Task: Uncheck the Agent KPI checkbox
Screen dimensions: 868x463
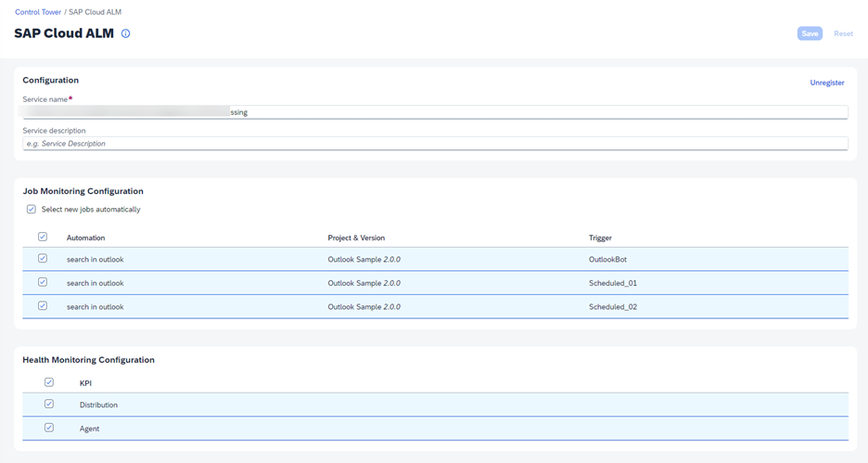Action: pyautogui.click(x=49, y=428)
